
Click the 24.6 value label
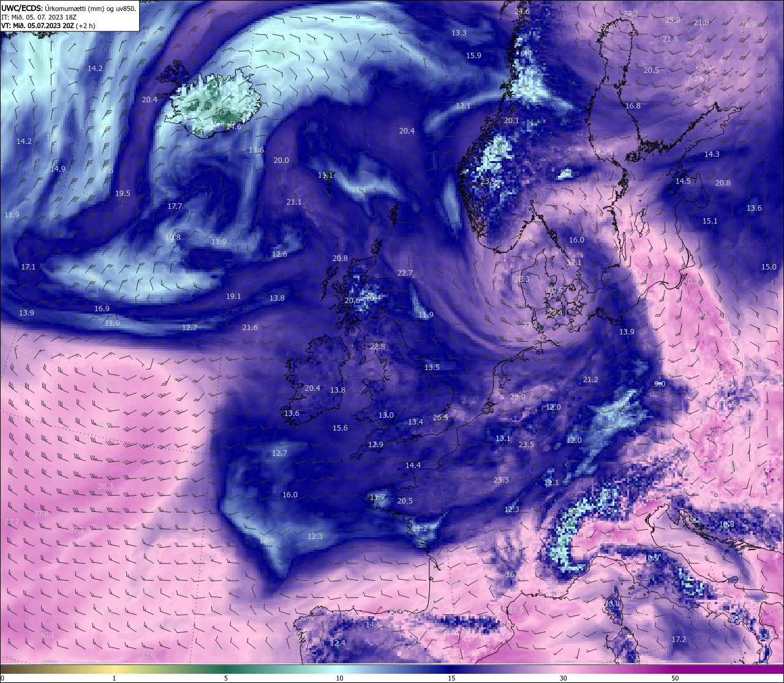522,12
